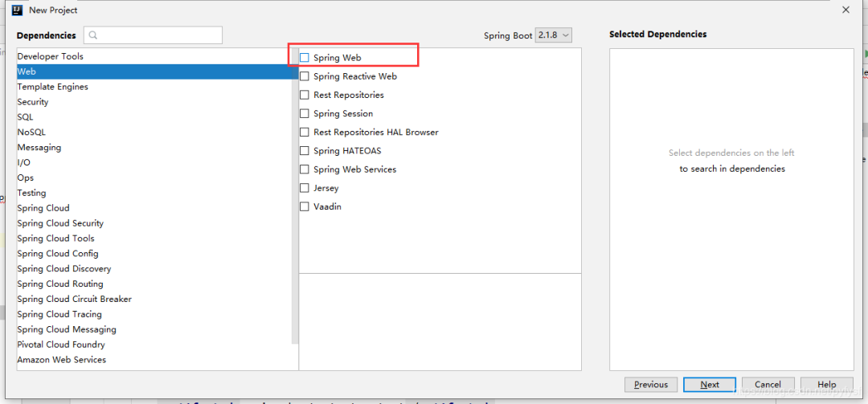
Task: Close the New Project dialog
Action: [x=845, y=10]
